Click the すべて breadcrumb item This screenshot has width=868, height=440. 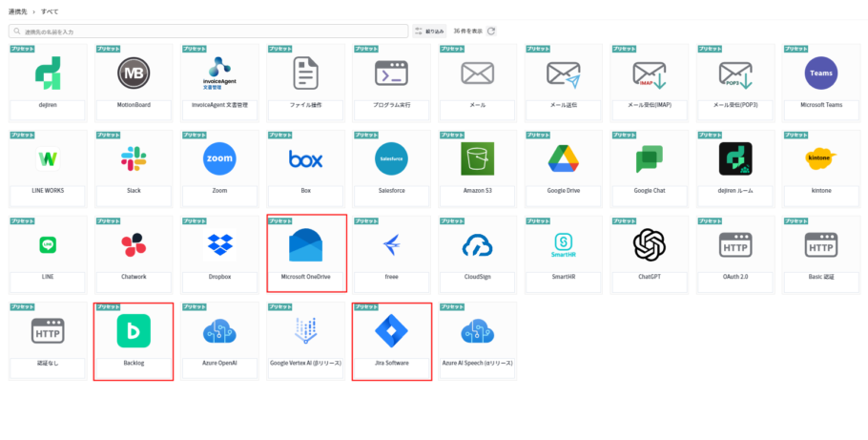coord(50,11)
